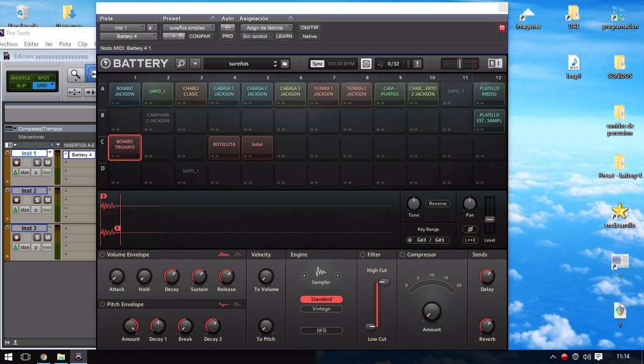
Task: Click the plus next preset button
Action: click(174, 36)
